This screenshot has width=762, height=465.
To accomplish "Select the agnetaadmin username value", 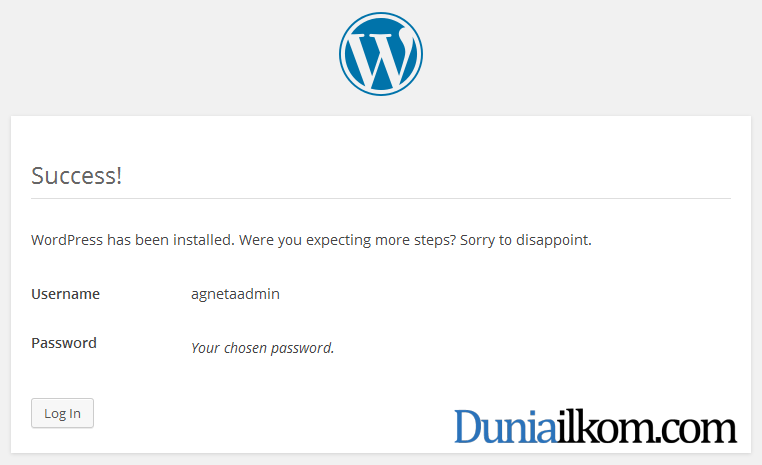I will click(235, 294).
